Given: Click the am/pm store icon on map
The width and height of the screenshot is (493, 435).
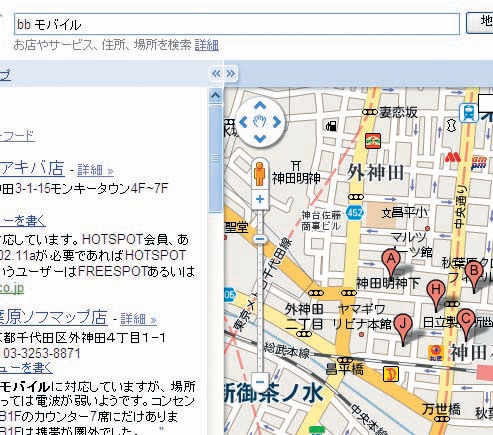Looking at the screenshot, I should pos(479,163).
